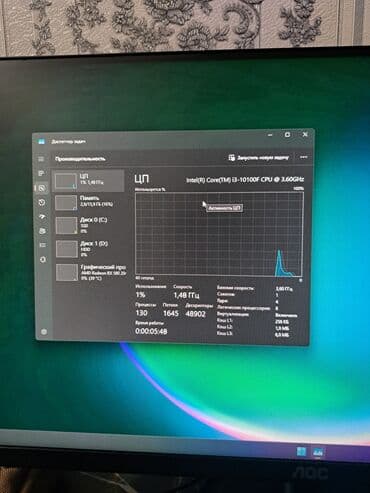Open the Services page puzzle-gear icon
Screen dimensions: 370x493
coord(43,259)
